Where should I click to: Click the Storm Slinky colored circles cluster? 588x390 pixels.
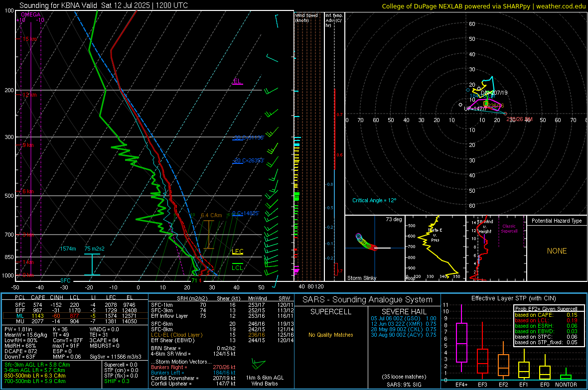coord(365,242)
